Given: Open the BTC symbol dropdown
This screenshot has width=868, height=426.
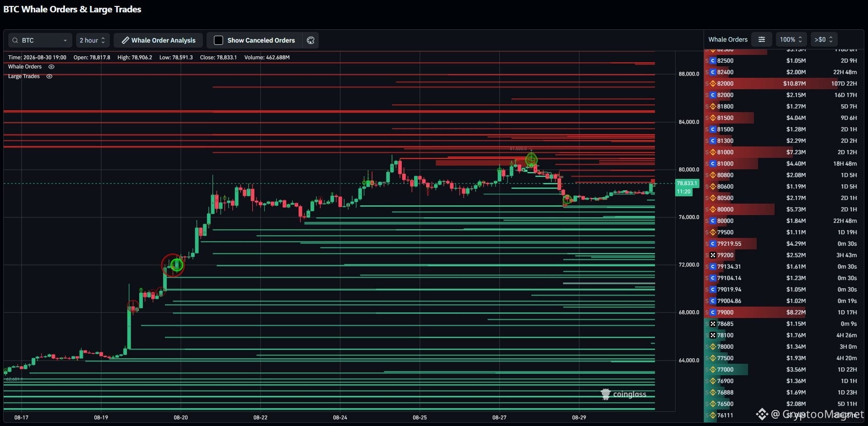Looking at the screenshot, I should (40, 40).
